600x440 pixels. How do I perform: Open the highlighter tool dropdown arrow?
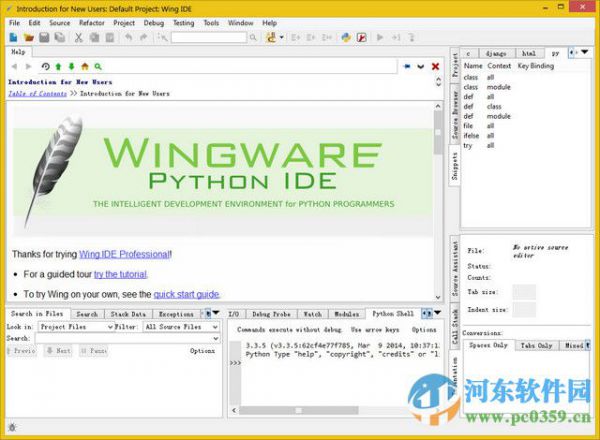(x=282, y=37)
